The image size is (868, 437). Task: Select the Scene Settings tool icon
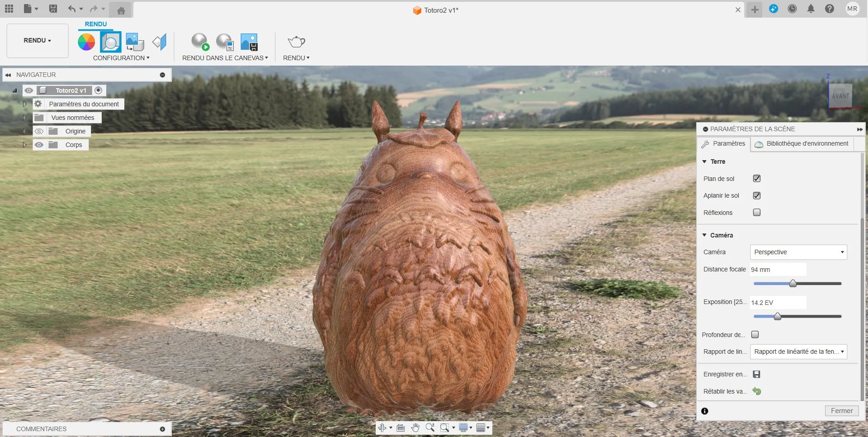pyautogui.click(x=111, y=42)
